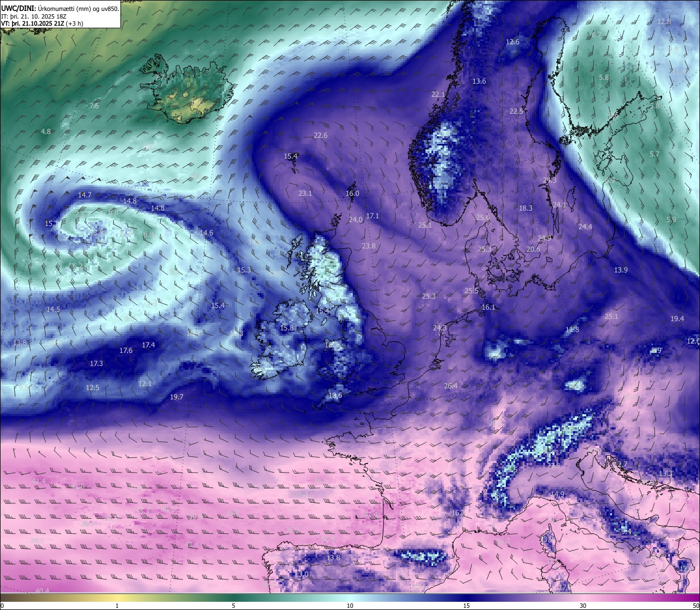Click the 13.9 map value

pyautogui.click(x=621, y=270)
